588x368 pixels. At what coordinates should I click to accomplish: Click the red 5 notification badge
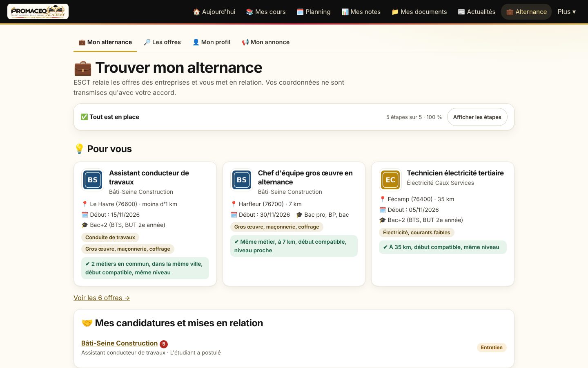tap(164, 344)
